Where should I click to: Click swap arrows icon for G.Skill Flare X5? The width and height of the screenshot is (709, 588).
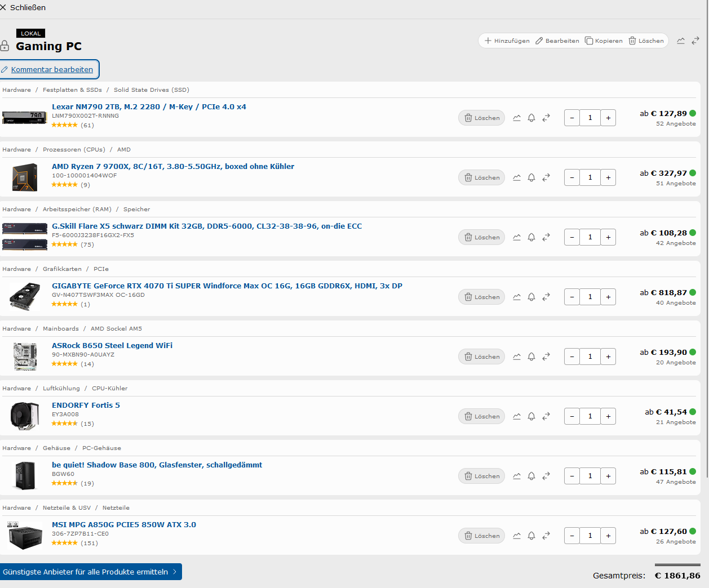click(x=546, y=237)
